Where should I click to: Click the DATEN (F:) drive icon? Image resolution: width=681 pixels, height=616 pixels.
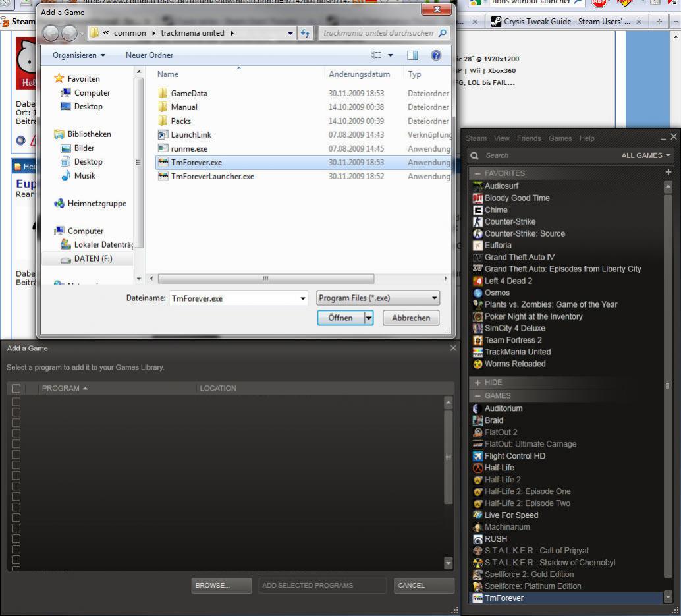pos(66,260)
